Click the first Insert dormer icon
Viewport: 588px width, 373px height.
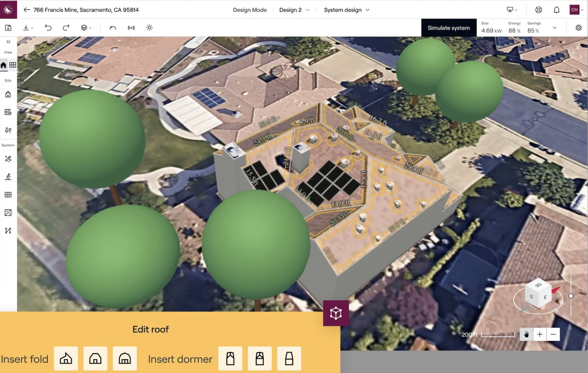(x=230, y=358)
